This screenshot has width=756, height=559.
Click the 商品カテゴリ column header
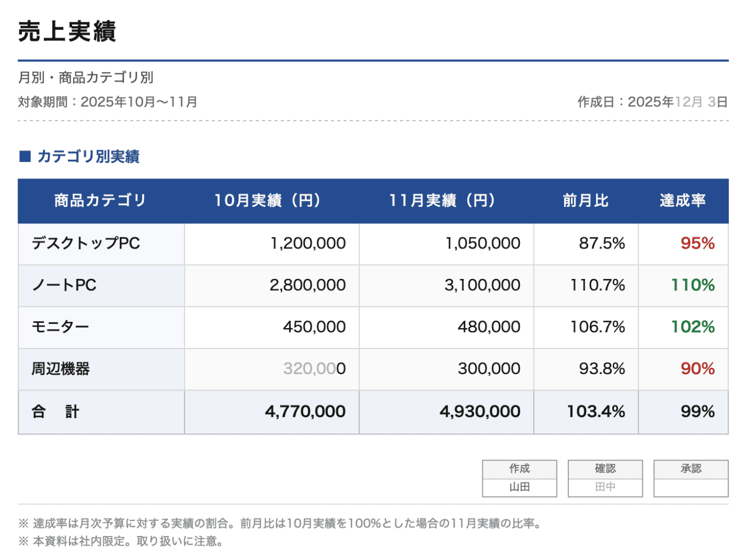point(101,200)
